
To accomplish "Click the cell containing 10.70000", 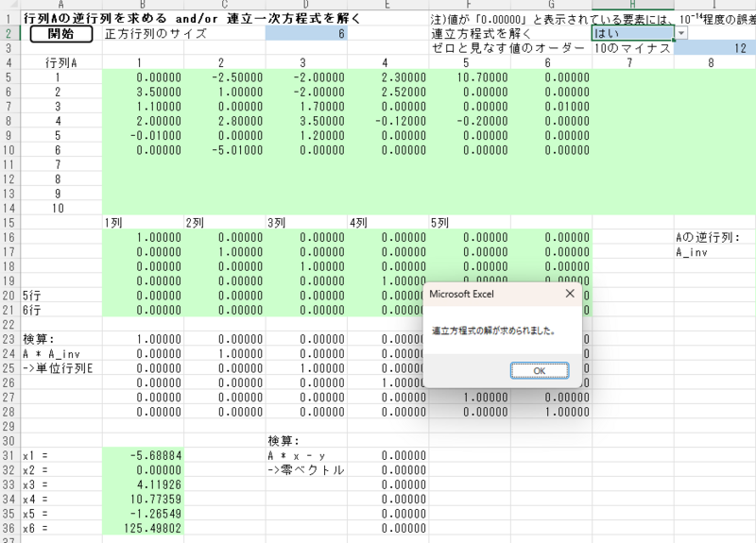I will (x=470, y=77).
